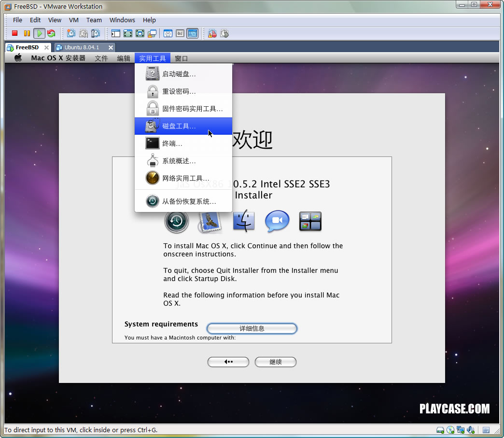Click the green Power On play icon
Screen dimensions: 504x438
tap(39, 33)
